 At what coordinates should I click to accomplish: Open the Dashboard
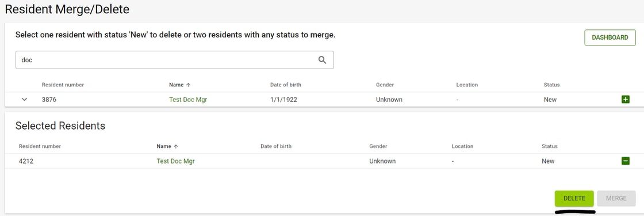point(610,37)
